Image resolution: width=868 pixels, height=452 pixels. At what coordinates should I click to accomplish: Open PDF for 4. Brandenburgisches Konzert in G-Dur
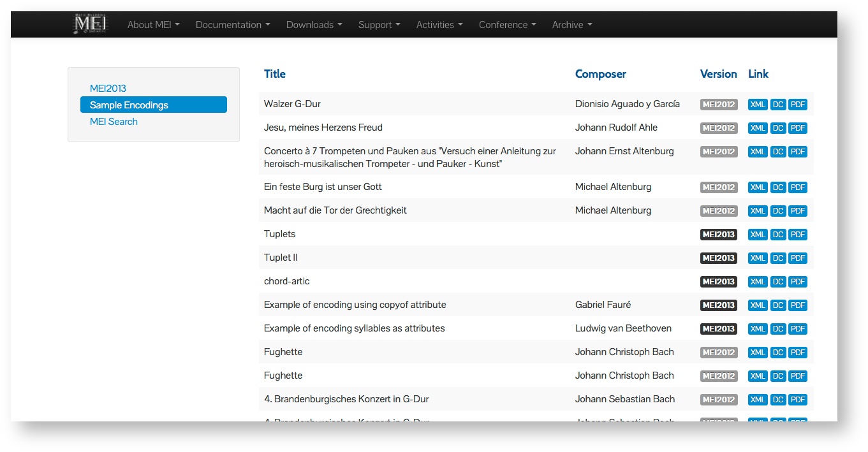pos(797,400)
